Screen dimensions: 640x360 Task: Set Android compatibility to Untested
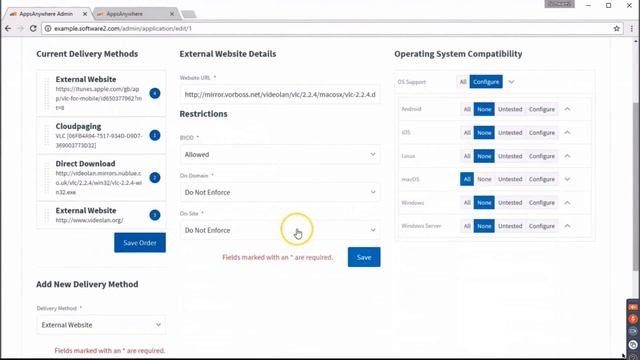point(510,109)
